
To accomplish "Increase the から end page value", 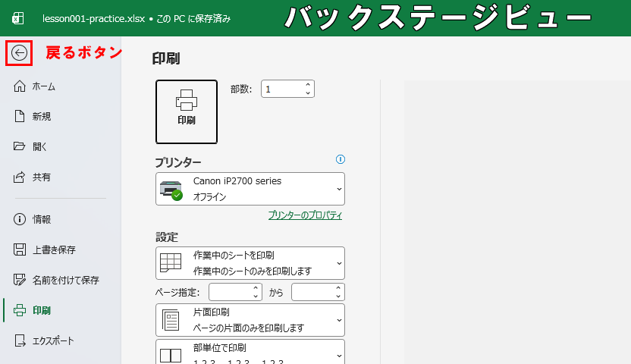I will (338, 288).
